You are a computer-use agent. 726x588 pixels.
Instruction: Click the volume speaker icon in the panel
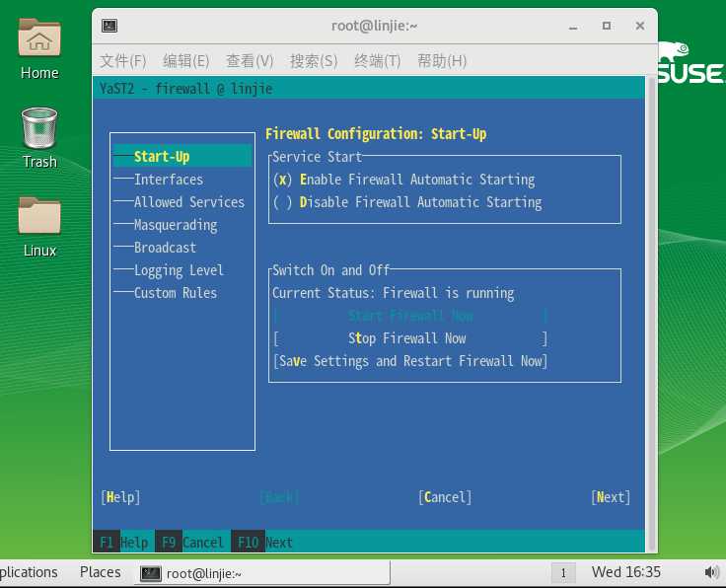coord(711,573)
